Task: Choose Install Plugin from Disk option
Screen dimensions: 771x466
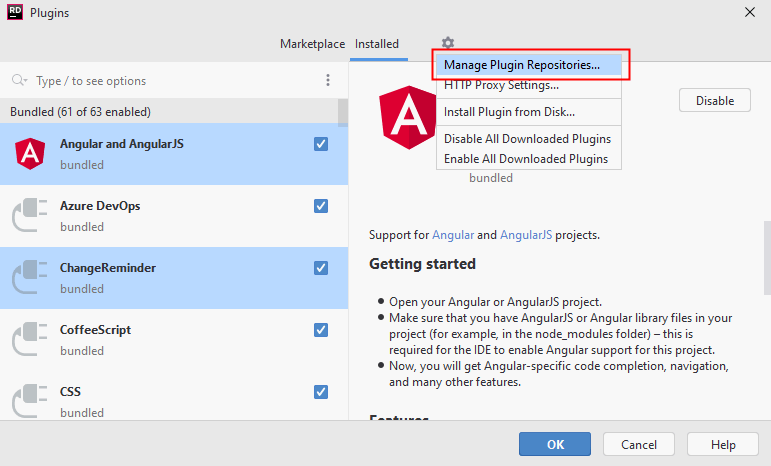Action: [509, 112]
